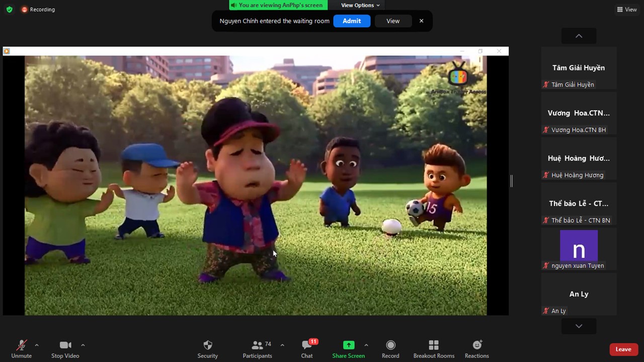Open the Security options
This screenshot has height=362, width=644.
208,349
